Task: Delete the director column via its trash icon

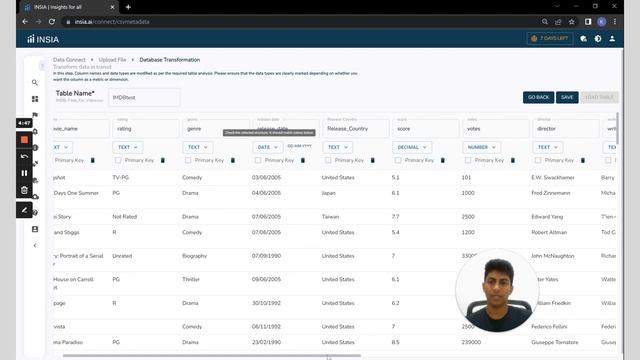Action: 583,160
